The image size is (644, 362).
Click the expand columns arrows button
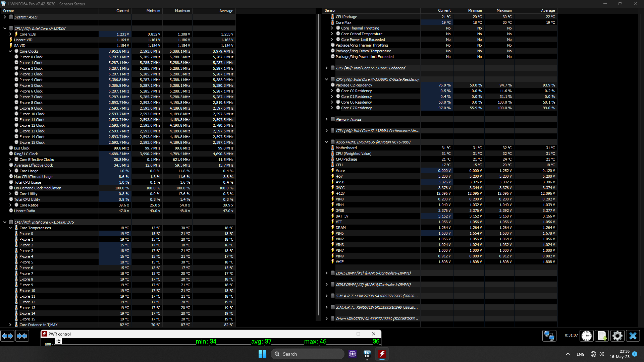(7, 336)
